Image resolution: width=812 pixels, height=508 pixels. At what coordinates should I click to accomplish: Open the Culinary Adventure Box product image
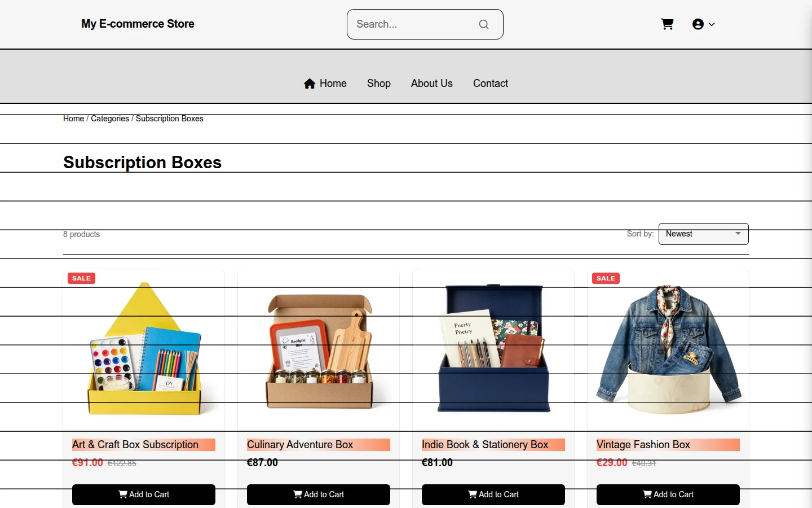pos(319,350)
